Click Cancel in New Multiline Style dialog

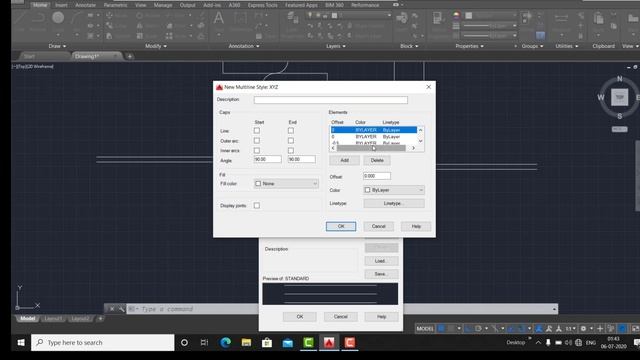(378, 226)
